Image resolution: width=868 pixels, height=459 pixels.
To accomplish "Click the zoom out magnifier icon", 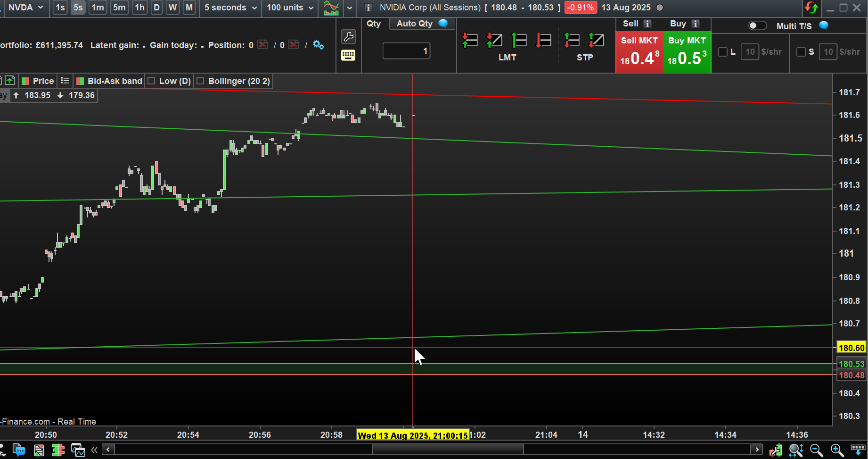I will pos(816,450).
